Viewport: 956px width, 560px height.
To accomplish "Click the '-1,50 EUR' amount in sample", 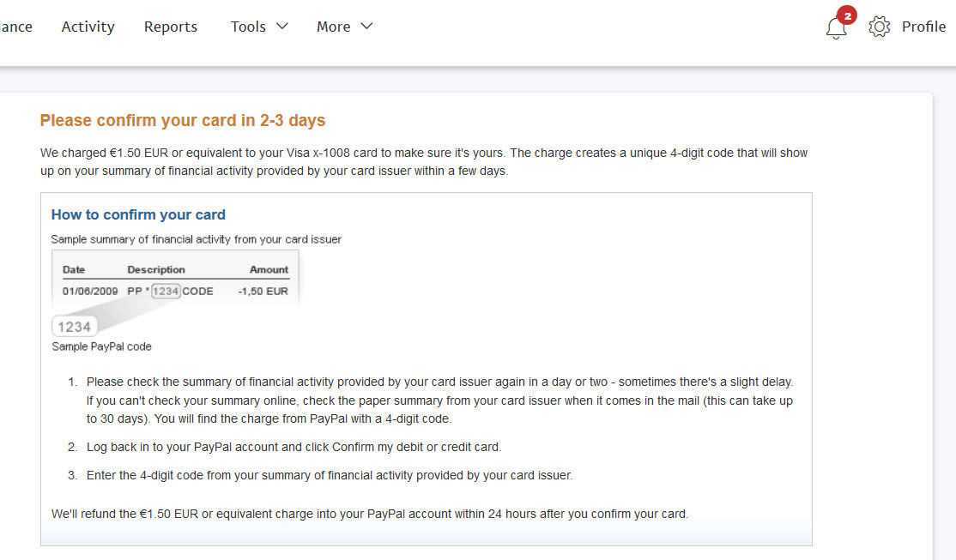I will 263,292.
